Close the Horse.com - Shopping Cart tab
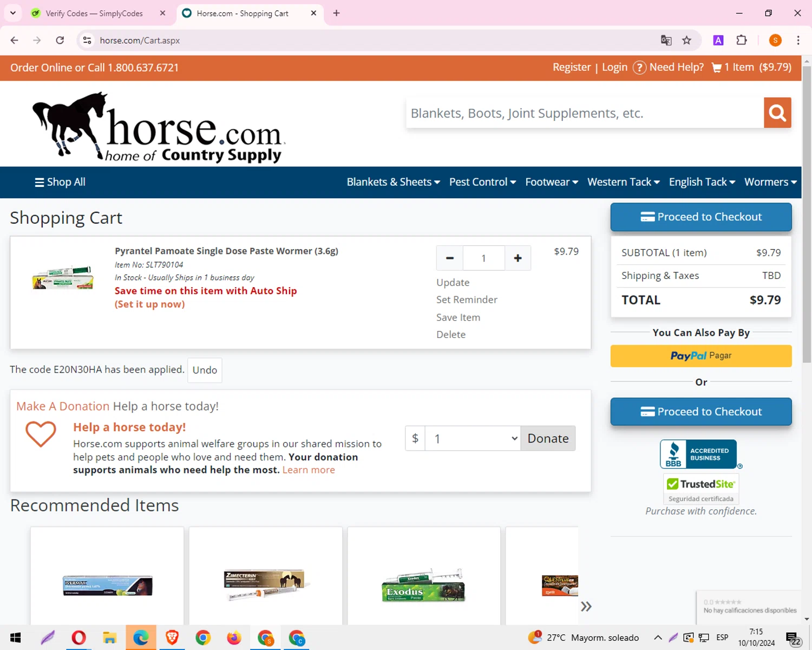812x650 pixels. click(313, 13)
